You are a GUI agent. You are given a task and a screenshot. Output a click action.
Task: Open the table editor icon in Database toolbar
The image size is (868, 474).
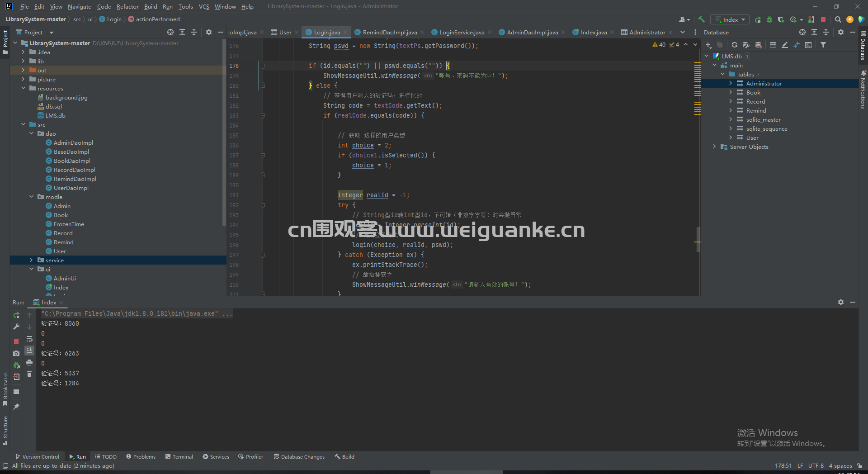[x=773, y=45]
